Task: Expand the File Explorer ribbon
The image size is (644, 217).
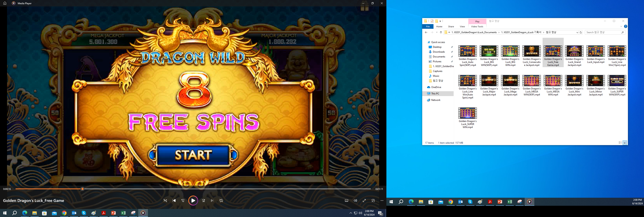Action: coord(621,27)
